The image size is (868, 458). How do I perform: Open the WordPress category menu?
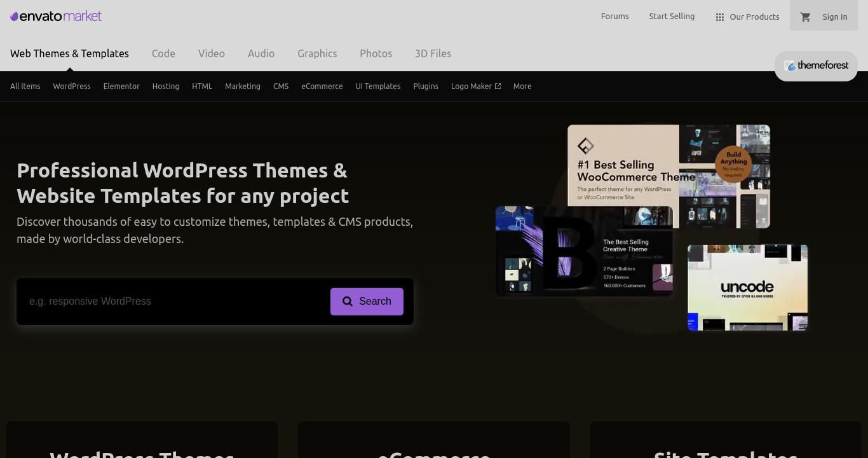tap(72, 87)
